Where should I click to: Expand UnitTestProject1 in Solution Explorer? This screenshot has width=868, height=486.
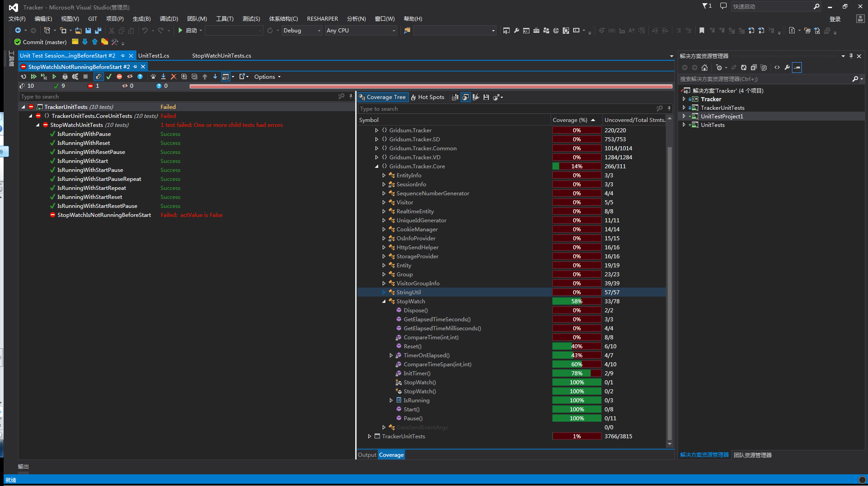(x=684, y=116)
